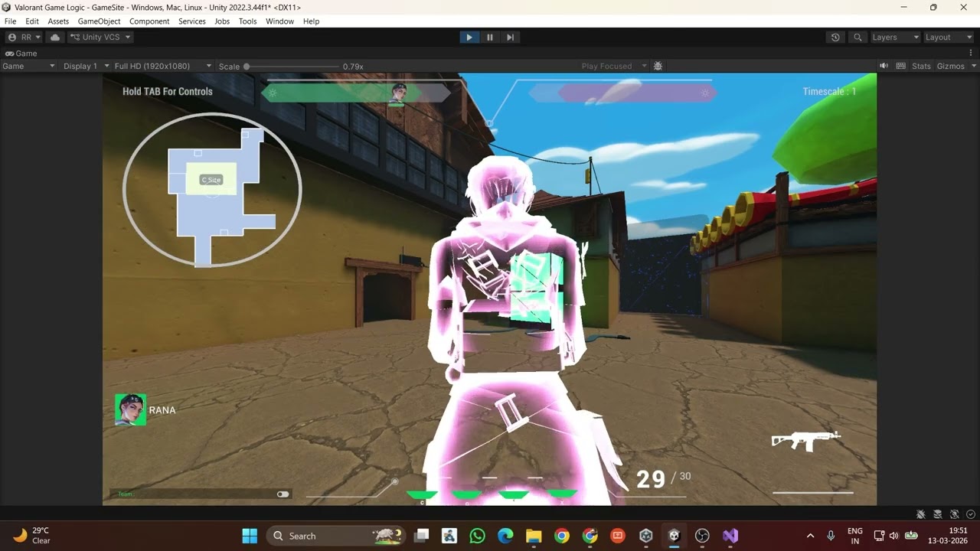Toggle the keyboard shortcuts icon in the Game view
980x551 pixels.
900,66
